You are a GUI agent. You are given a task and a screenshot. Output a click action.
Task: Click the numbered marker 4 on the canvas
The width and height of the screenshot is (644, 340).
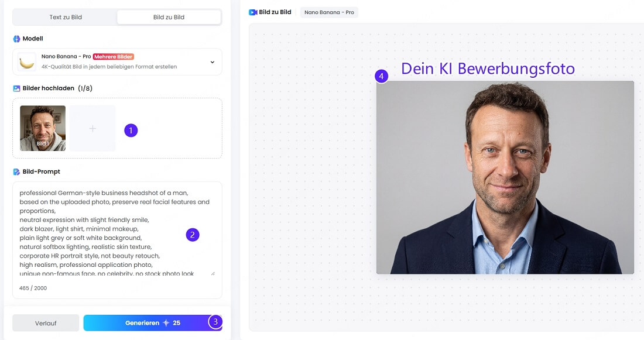(381, 76)
